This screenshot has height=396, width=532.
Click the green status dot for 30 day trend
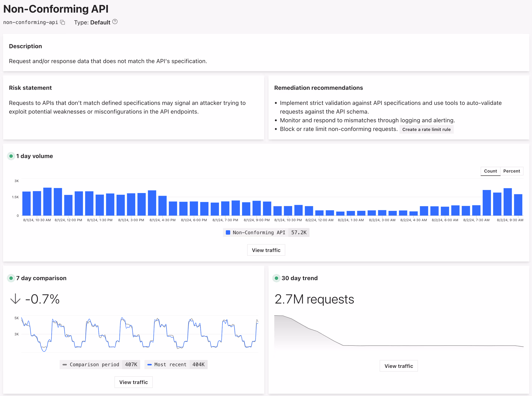pyautogui.click(x=276, y=278)
